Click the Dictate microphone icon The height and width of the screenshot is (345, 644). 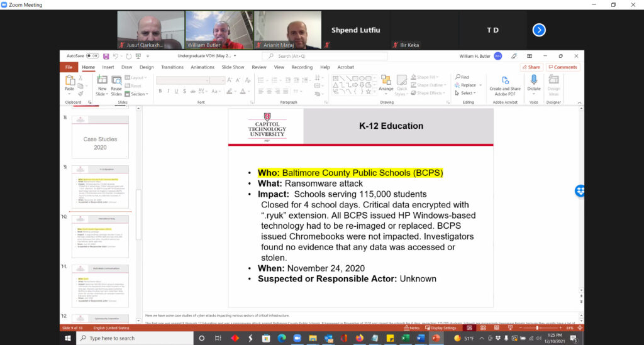(533, 80)
